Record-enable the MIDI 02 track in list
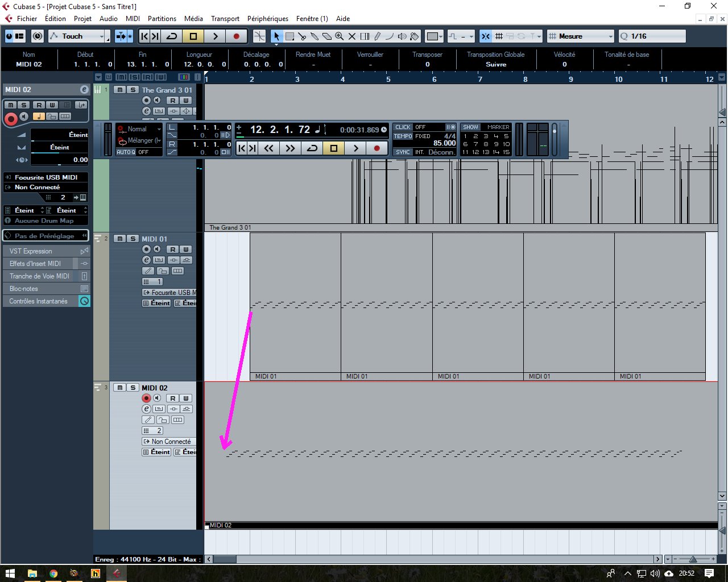The height and width of the screenshot is (582, 728). point(146,398)
